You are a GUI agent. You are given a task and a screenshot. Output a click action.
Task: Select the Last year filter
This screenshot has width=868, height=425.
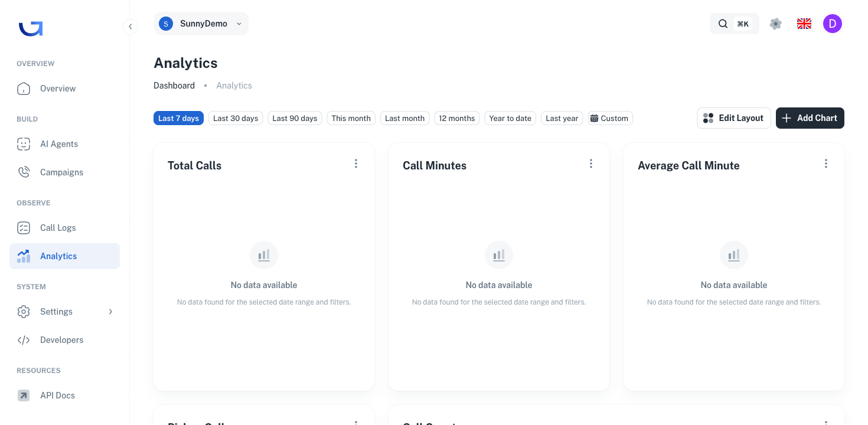coord(562,118)
